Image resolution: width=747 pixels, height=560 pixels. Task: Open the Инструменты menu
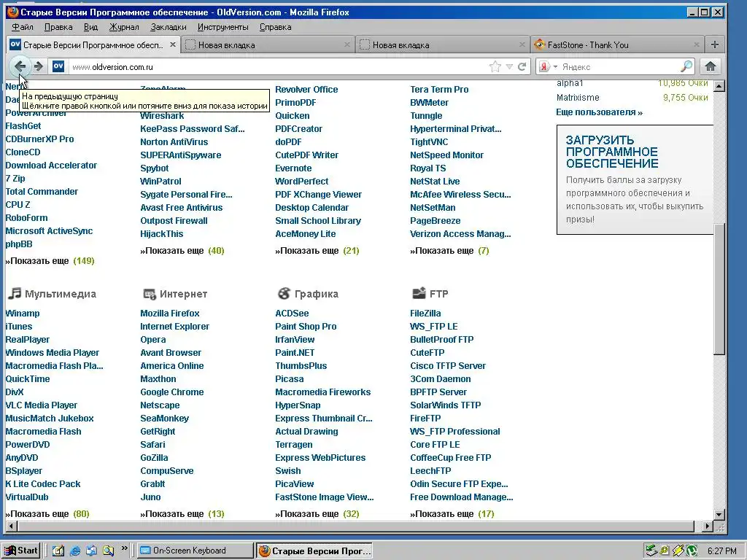(x=223, y=27)
